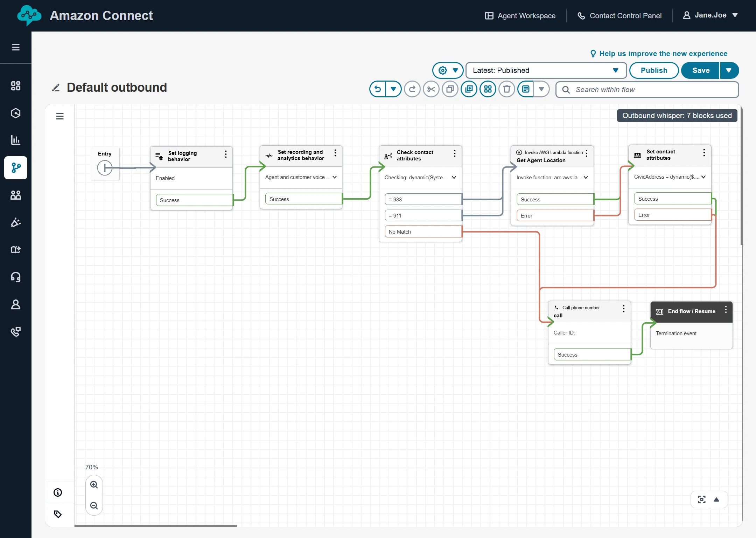The image size is (756, 538).
Task: Click the copy blocks icon
Action: 450,89
